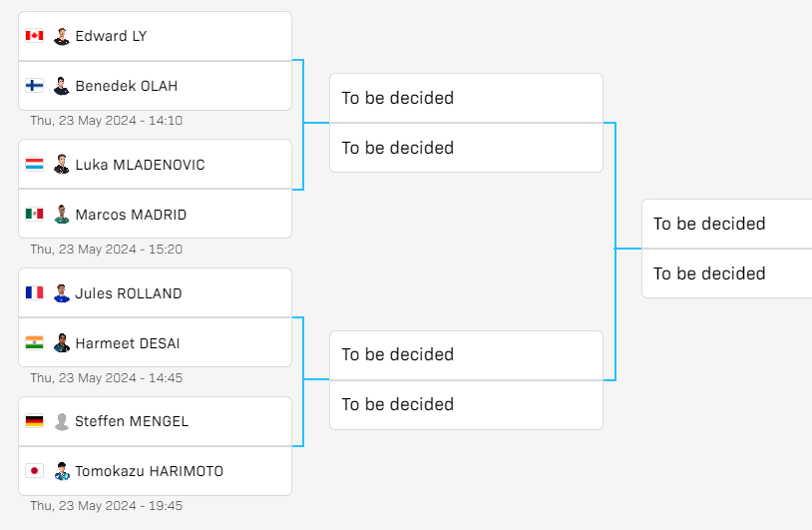Click the India flag beside Harmeet DESAI
This screenshot has height=530, width=812.
[x=34, y=343]
